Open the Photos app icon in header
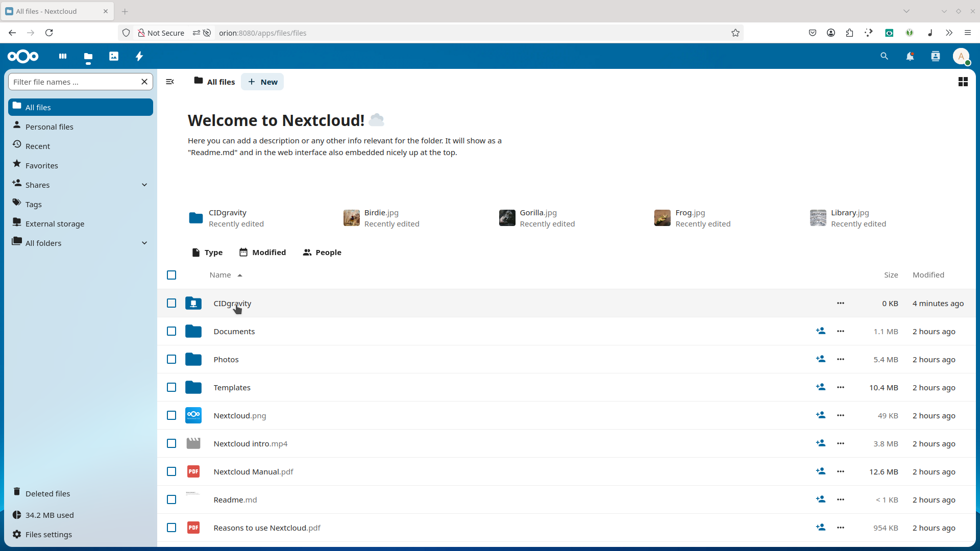The image size is (980, 551). [114, 56]
